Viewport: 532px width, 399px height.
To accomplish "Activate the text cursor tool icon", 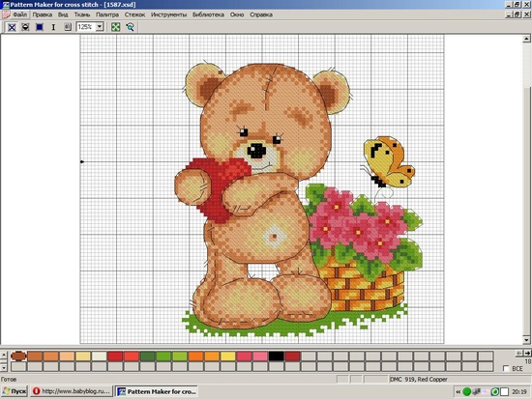I will click(53, 27).
